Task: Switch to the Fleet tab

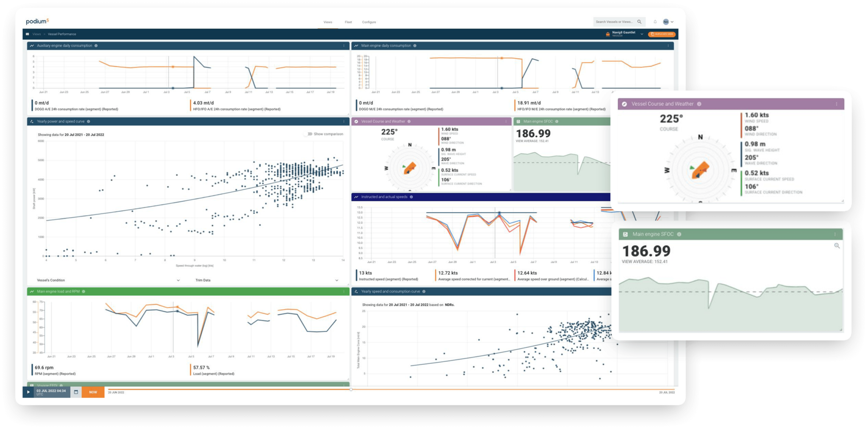Action: [x=348, y=22]
